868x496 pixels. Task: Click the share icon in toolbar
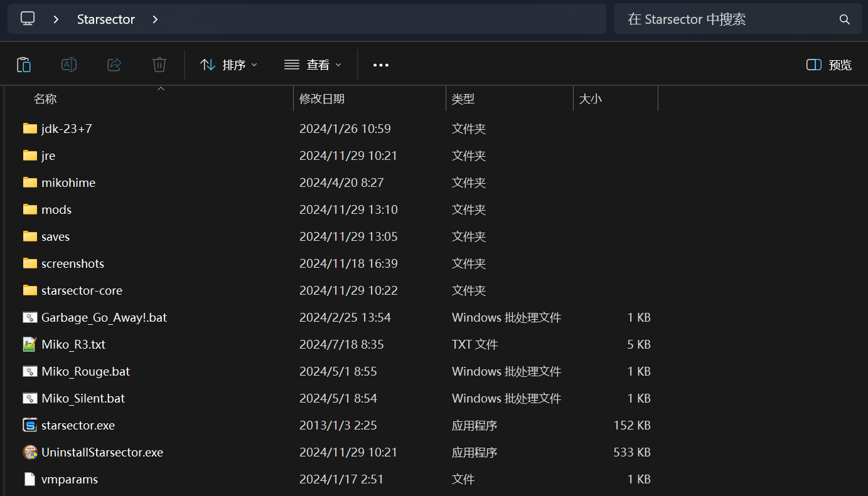114,65
